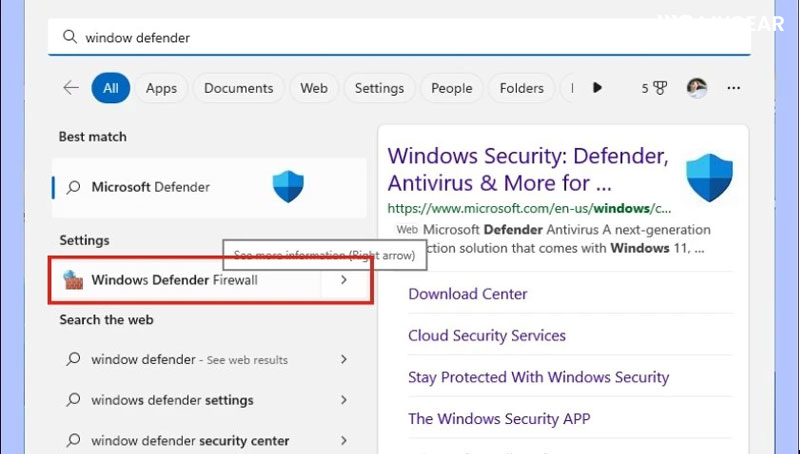Open the Download Center link

(x=467, y=294)
